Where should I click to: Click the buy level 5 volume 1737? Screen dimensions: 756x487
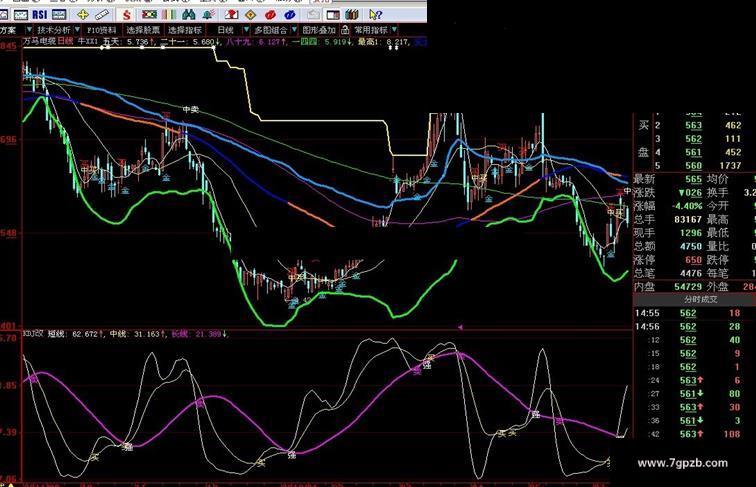click(730, 166)
